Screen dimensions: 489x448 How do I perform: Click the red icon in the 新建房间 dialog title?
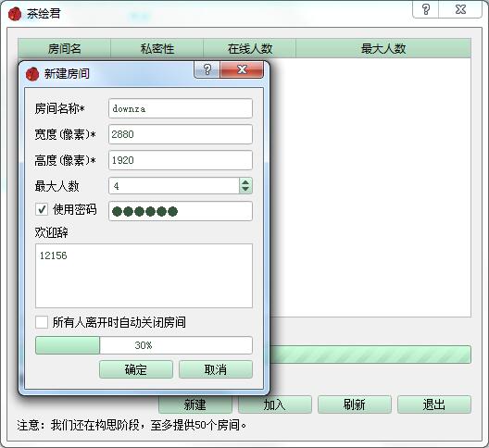tap(32, 74)
